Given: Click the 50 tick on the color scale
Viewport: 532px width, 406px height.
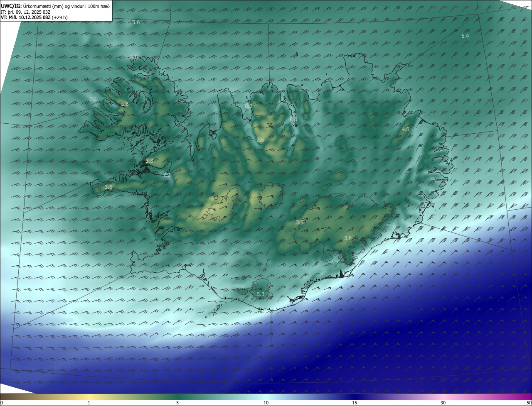Looking at the screenshot, I should (x=529, y=403).
